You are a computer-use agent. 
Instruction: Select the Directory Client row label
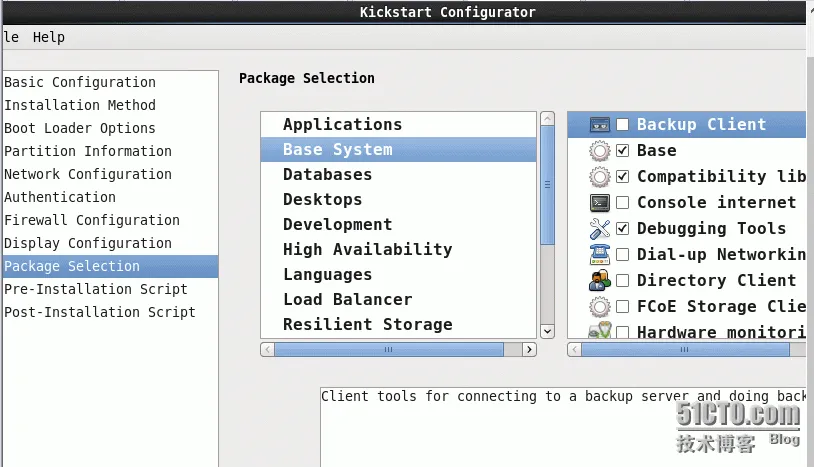point(716,280)
